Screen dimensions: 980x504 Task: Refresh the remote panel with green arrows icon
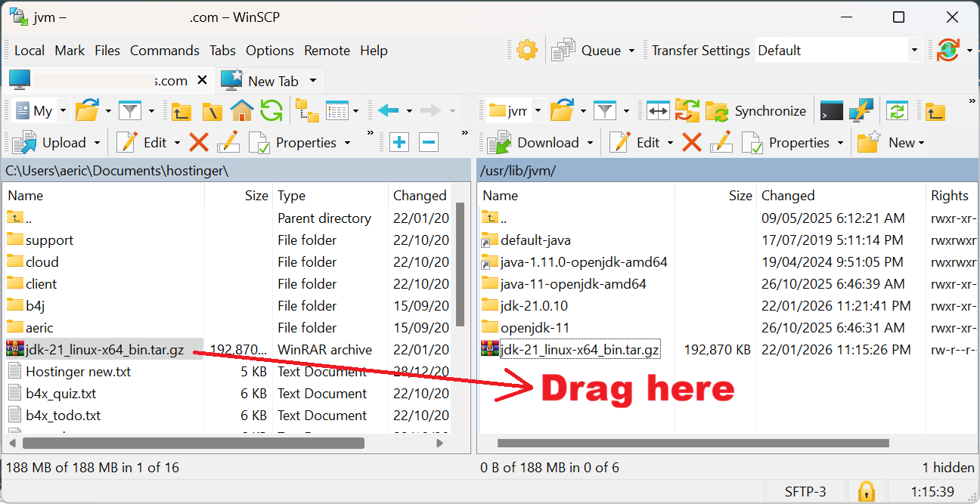coord(897,111)
